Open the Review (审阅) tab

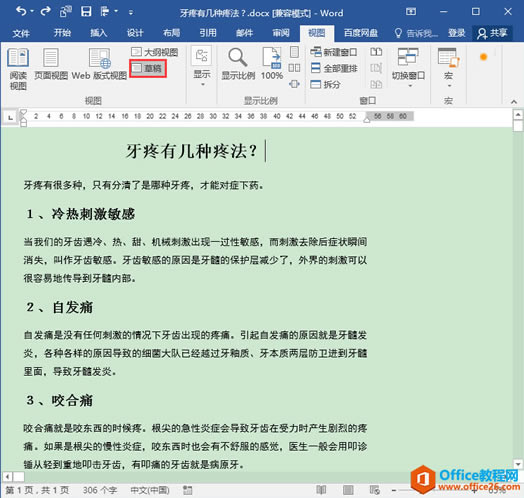pos(281,33)
